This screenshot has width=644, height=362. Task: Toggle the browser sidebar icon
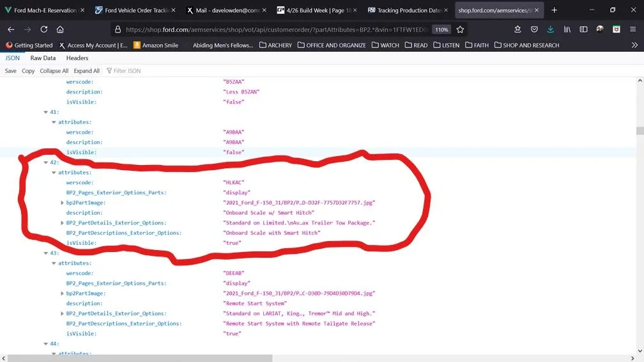(x=583, y=29)
